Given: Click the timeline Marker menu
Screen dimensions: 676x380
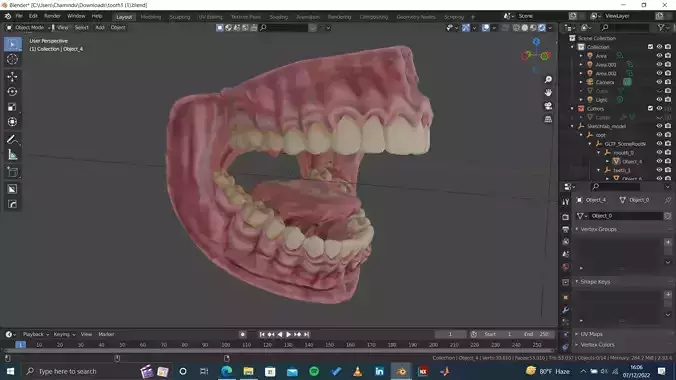Looking at the screenshot, I should [x=106, y=334].
